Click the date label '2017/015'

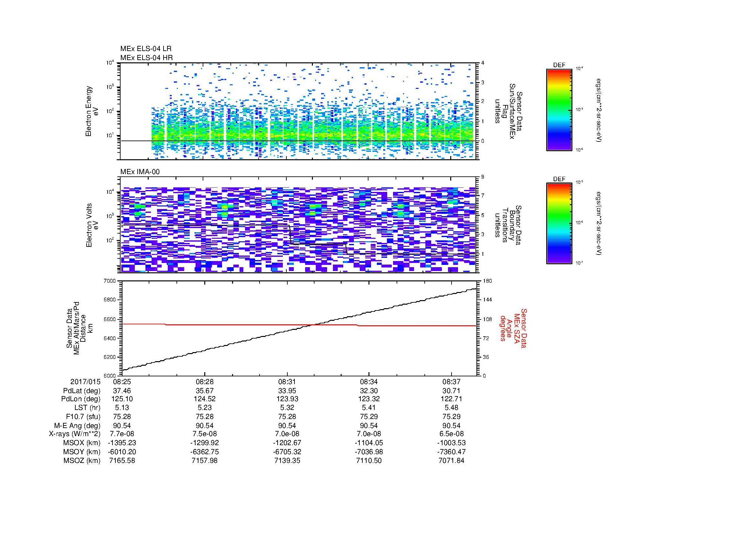[85, 382]
